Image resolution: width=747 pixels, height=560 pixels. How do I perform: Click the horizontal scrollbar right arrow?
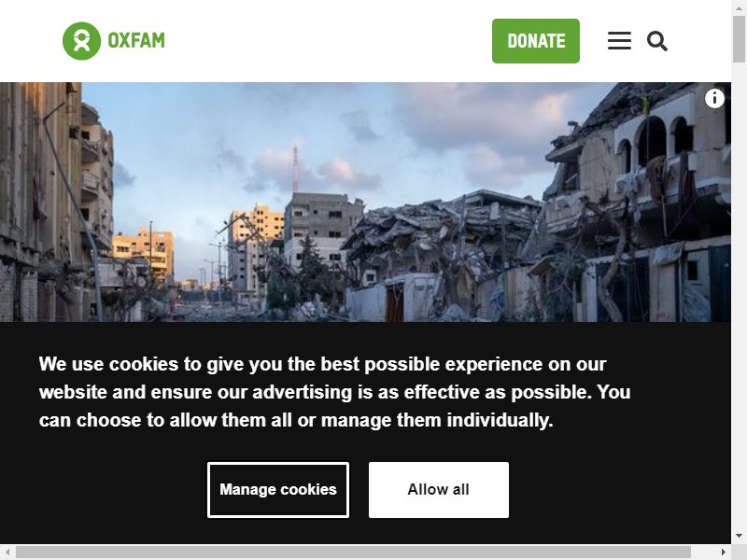(723, 552)
